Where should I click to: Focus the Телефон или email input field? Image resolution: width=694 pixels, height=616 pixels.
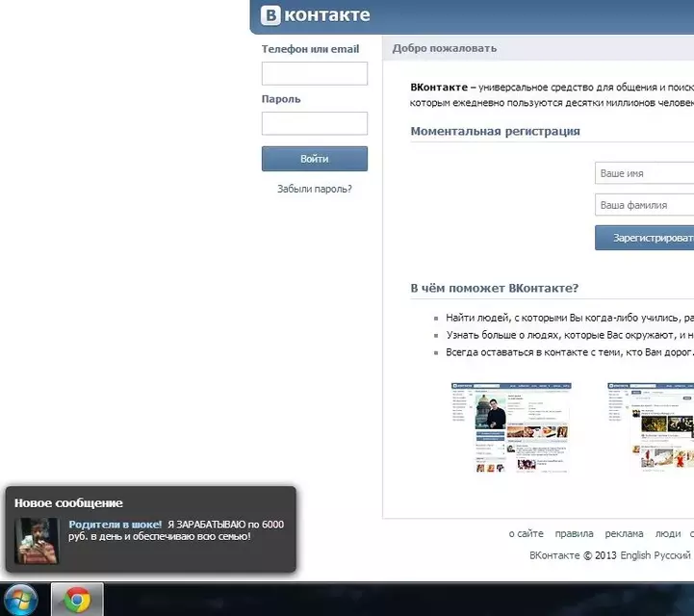314,73
